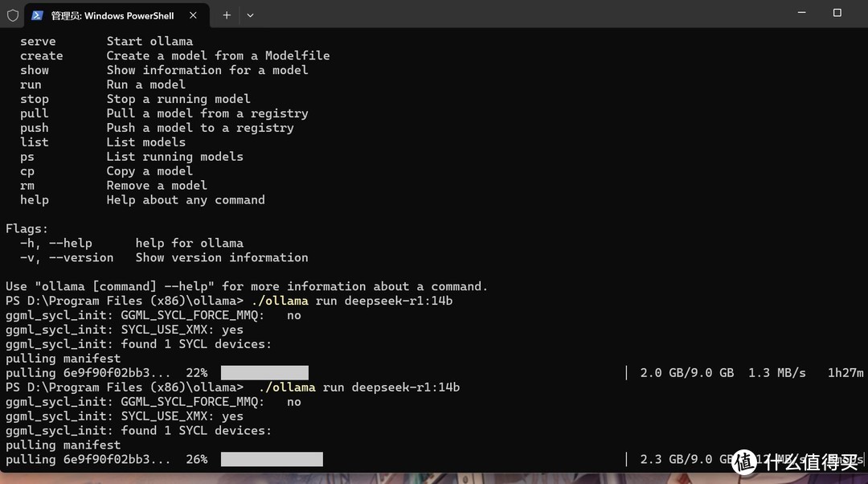Click the second 'GGML_SYCL_FORCE_MMQ: no' line
The image size is (868, 484).
tap(154, 401)
